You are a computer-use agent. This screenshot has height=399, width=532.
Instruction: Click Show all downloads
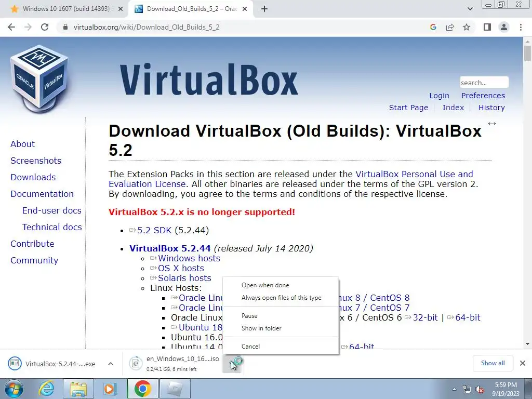493,363
